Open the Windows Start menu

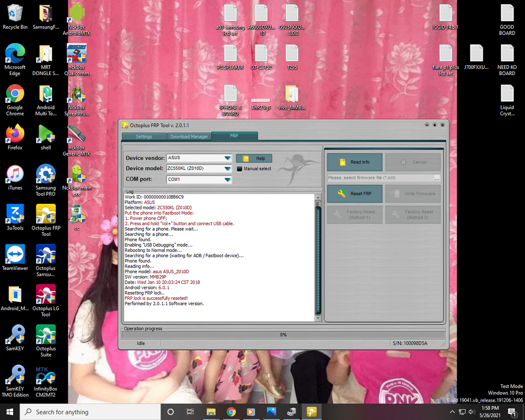click(x=9, y=412)
